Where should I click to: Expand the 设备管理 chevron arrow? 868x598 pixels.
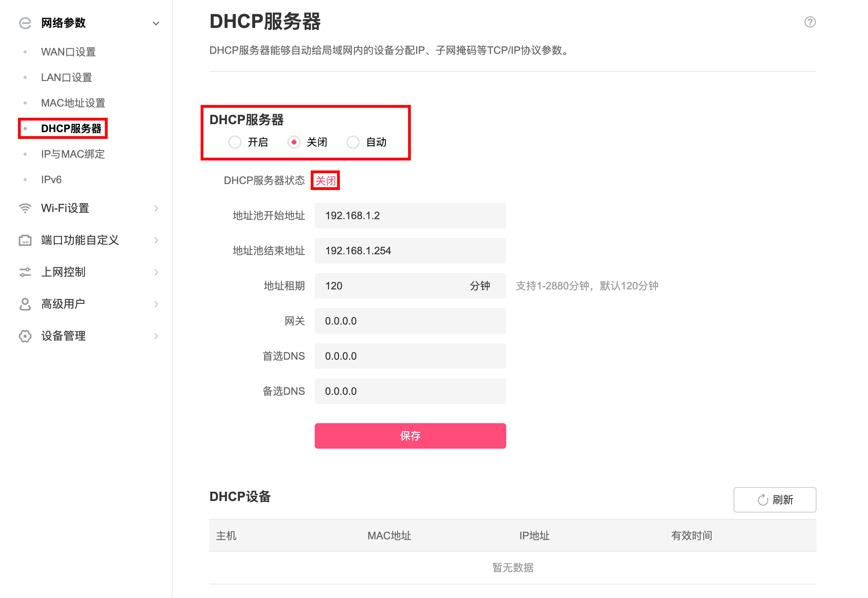tap(156, 336)
